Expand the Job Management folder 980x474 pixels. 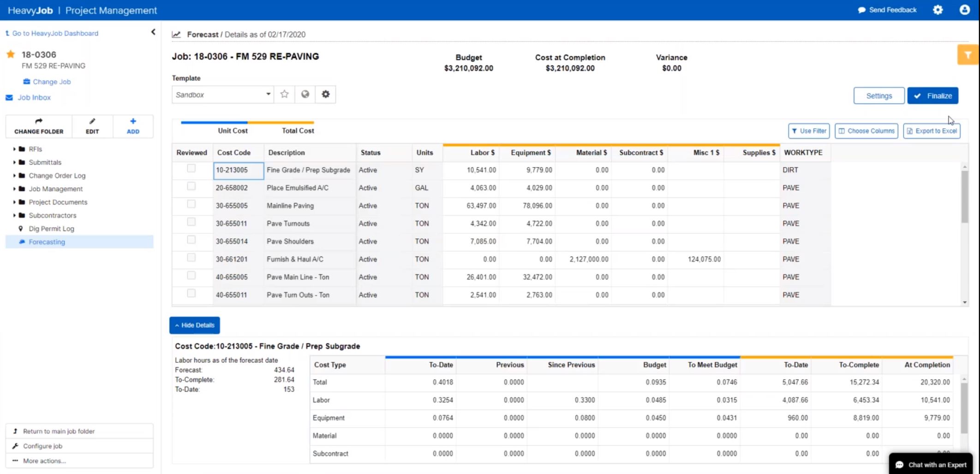click(14, 189)
